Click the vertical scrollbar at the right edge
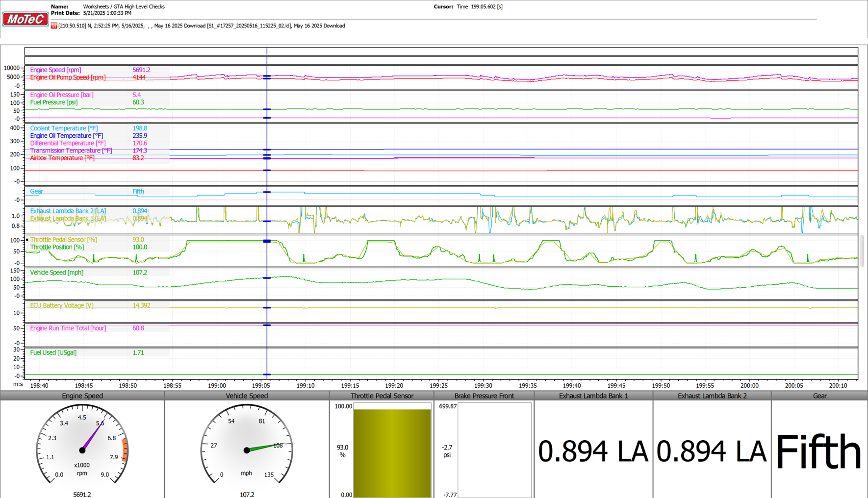Screen dimensions: 868x498 tap(863, 251)
